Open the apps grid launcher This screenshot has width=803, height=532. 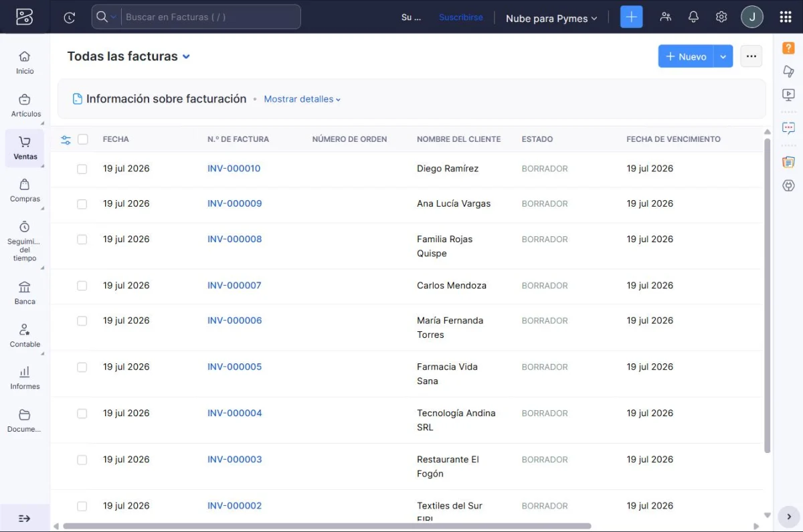point(786,17)
